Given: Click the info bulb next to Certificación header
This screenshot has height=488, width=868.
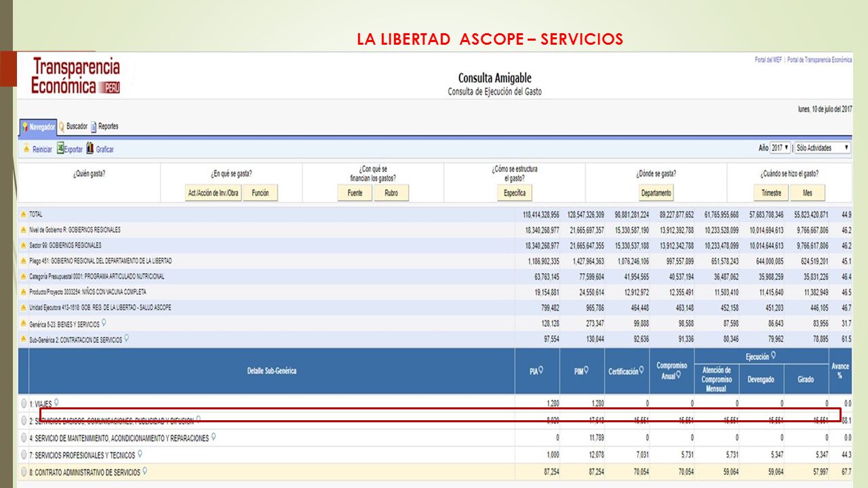Looking at the screenshot, I should [x=642, y=370].
